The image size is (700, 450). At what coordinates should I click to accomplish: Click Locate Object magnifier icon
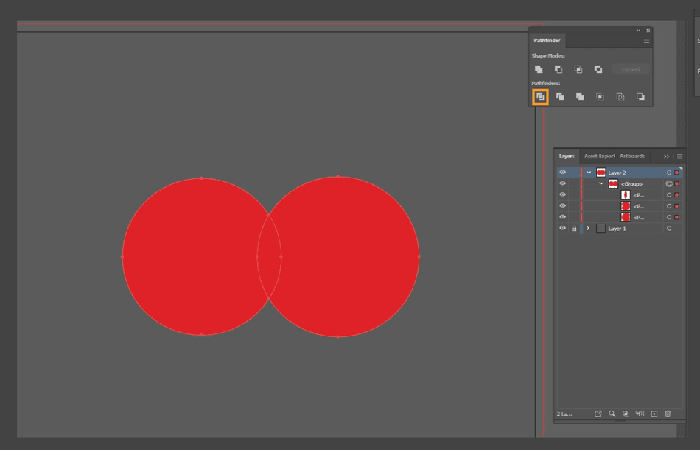click(612, 414)
